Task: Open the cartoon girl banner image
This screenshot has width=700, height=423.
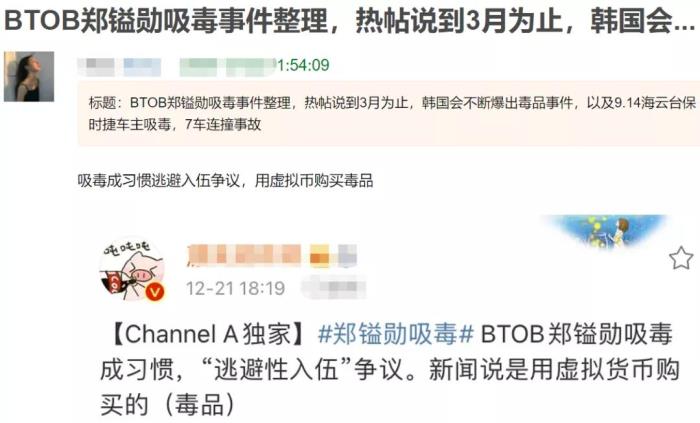Action: (605, 230)
